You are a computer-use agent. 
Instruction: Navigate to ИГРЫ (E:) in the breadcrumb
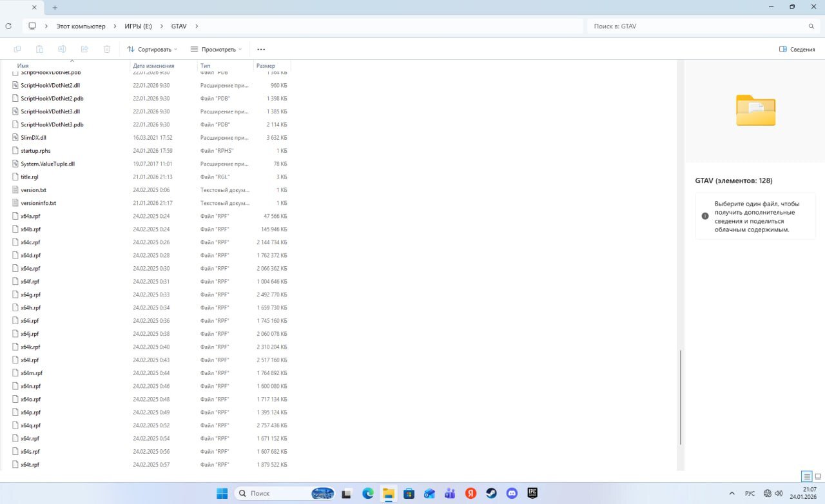point(139,26)
